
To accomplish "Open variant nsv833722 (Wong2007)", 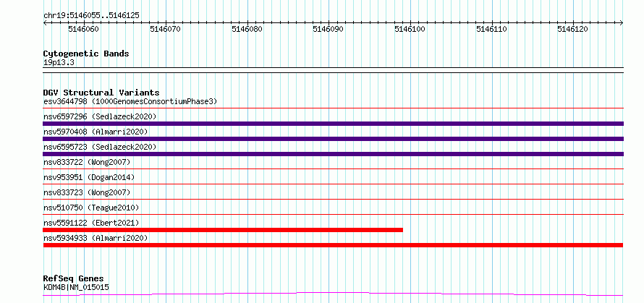I will point(87,162).
